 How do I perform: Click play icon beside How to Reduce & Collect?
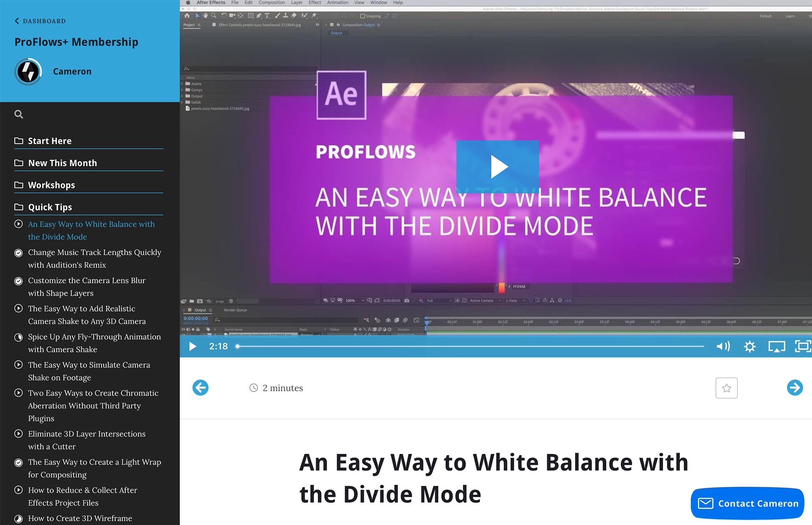19,490
